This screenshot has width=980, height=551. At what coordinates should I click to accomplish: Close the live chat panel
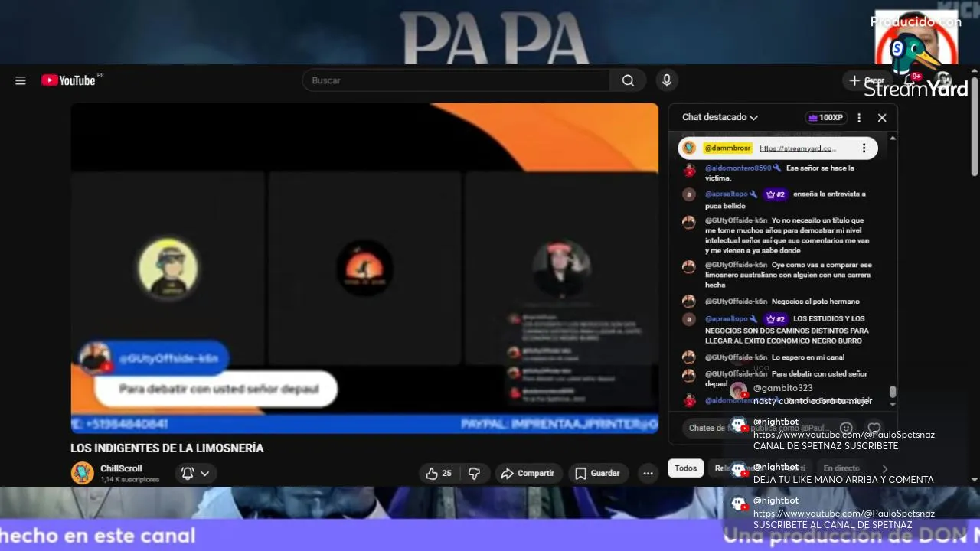pyautogui.click(x=882, y=118)
